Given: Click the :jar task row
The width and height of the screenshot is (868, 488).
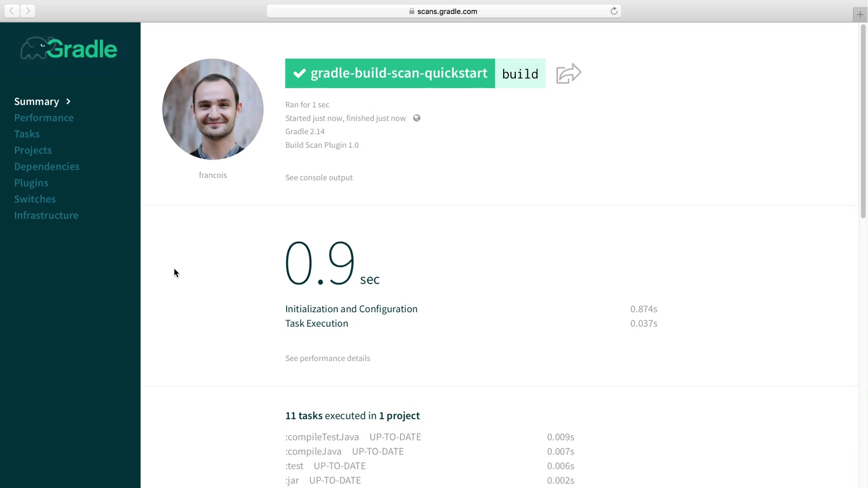Looking at the screenshot, I should click(429, 480).
